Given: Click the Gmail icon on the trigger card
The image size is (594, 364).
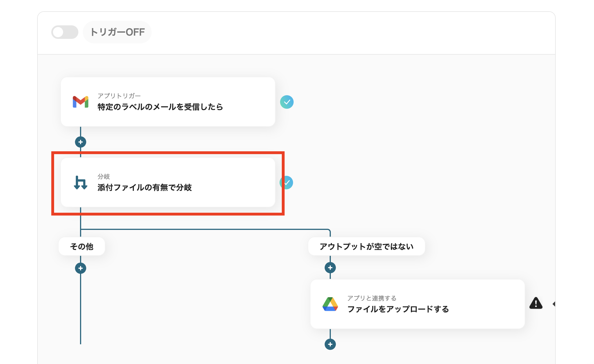Looking at the screenshot, I should click(x=81, y=102).
